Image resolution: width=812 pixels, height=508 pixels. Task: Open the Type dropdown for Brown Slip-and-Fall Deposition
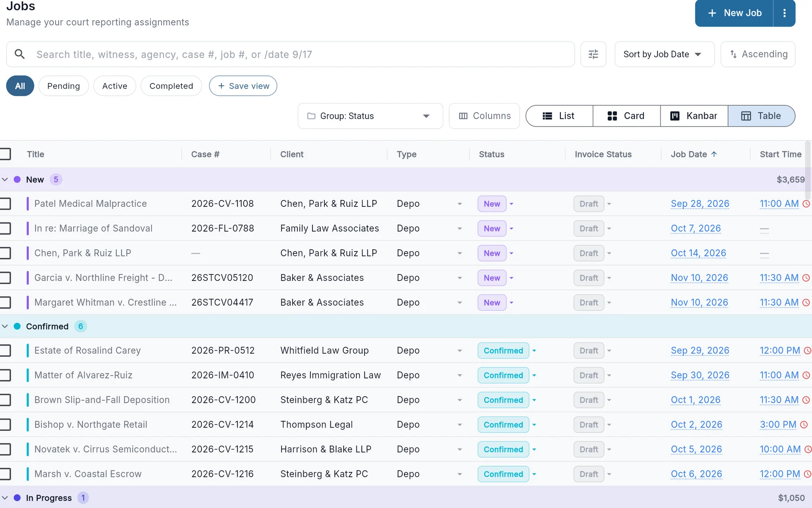[460, 400]
